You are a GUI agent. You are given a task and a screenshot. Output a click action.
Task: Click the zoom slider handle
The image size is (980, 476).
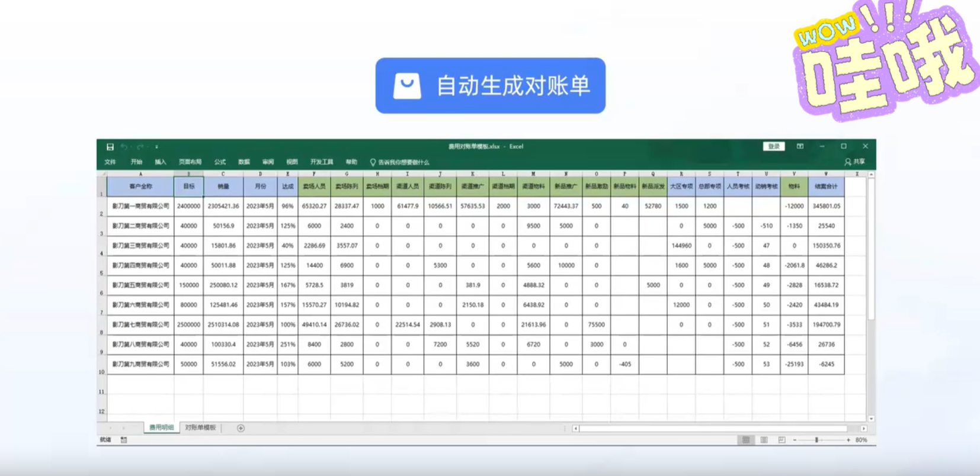816,440
